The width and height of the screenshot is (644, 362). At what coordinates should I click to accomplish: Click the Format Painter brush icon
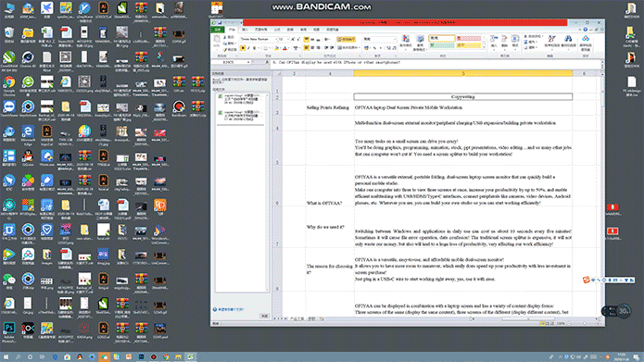[225, 50]
